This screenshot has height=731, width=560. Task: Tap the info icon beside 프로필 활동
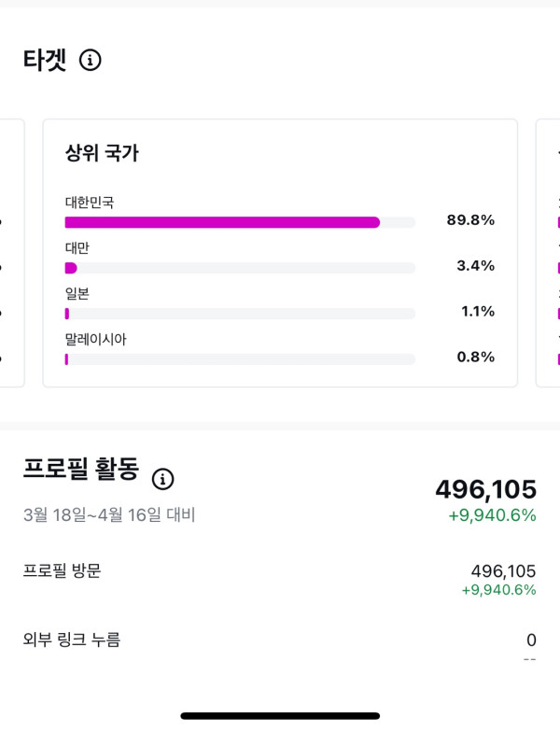163,479
